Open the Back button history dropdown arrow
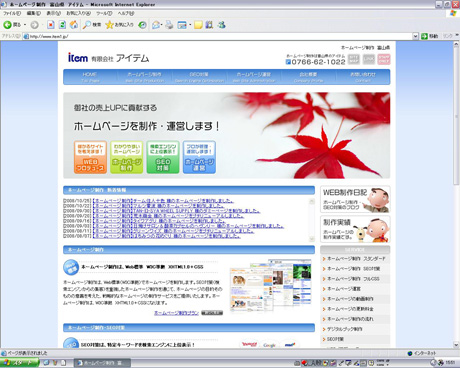 tap(25, 25)
